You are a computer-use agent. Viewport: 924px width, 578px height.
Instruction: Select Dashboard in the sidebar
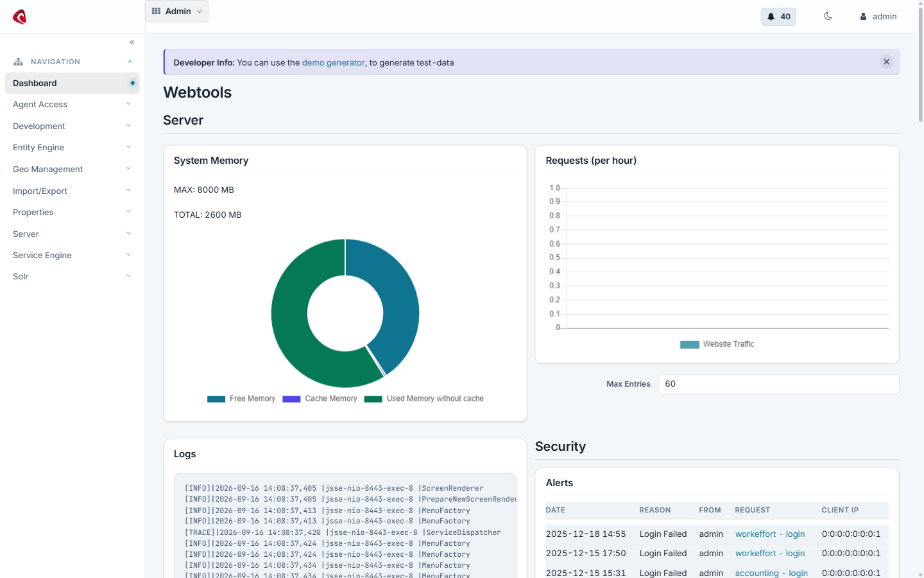tap(72, 83)
